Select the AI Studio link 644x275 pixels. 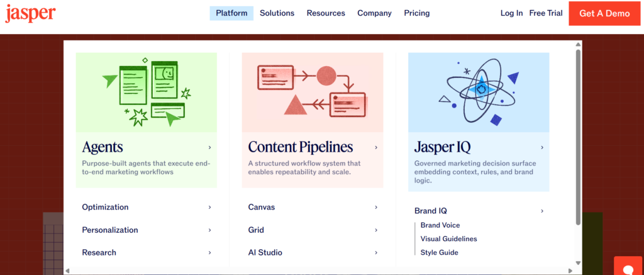click(265, 252)
